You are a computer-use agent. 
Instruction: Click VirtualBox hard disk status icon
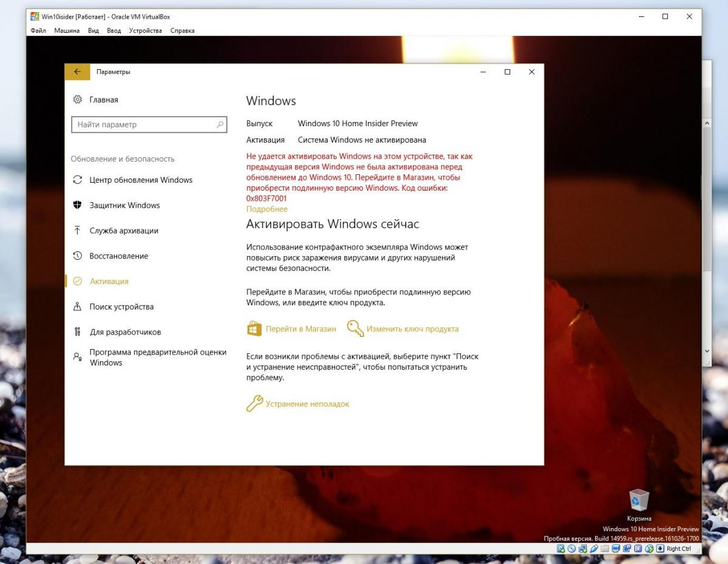[x=561, y=549]
